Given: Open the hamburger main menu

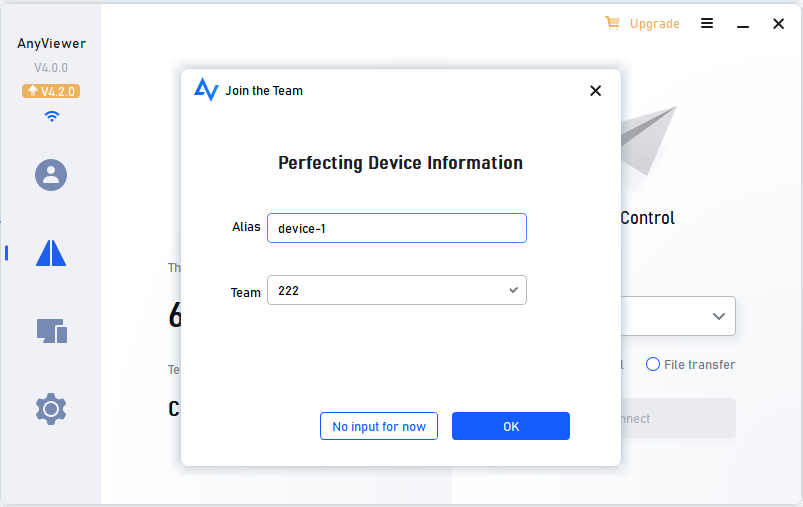Looking at the screenshot, I should click(x=707, y=23).
